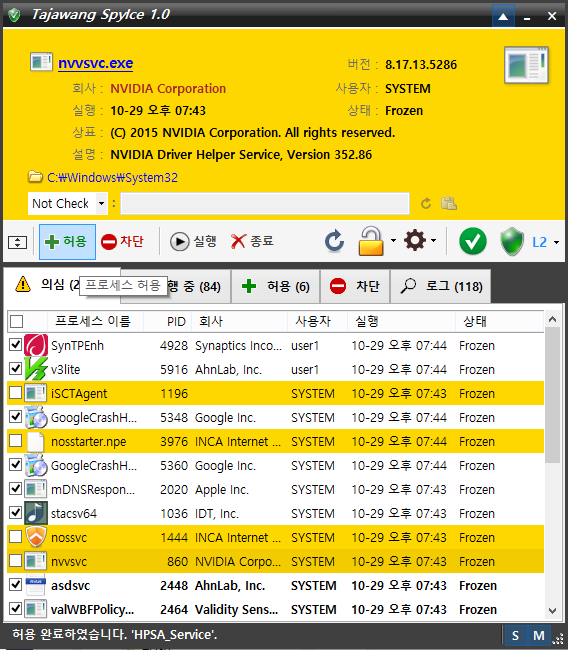Expand the settings gear dropdown arrow
Viewport: 568px width, 650px height.
[434, 241]
